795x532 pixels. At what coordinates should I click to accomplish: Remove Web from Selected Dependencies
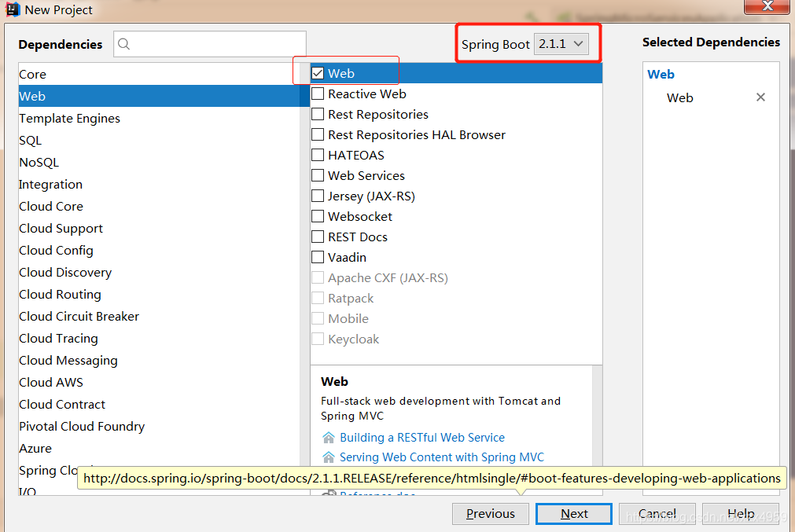click(760, 97)
